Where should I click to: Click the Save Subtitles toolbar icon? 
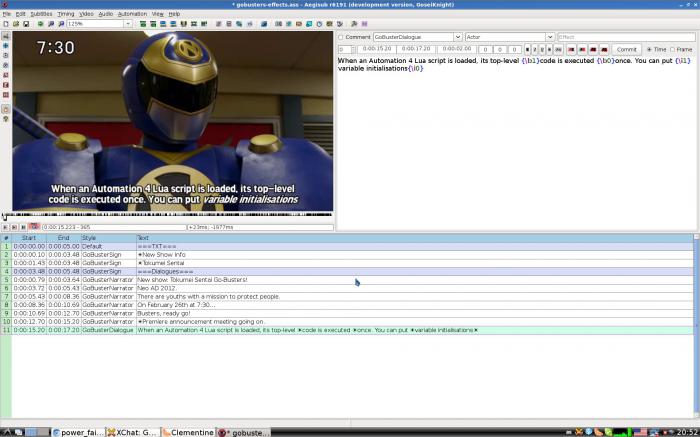click(x=26, y=24)
